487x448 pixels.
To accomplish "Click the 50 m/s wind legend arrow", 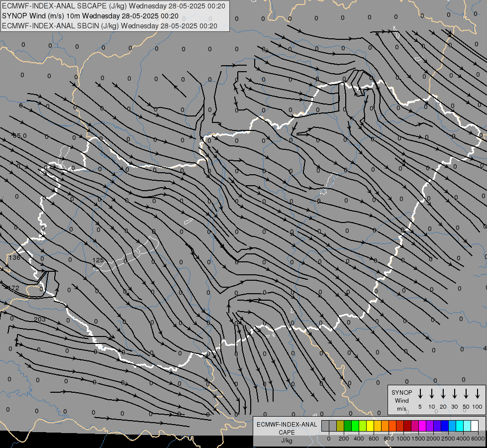I will coord(466,393).
